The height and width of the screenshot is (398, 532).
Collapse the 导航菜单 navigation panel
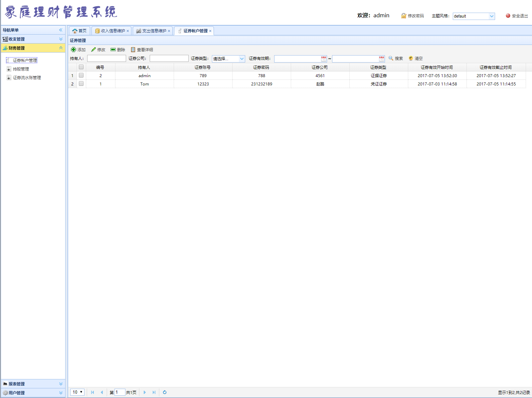[61, 30]
